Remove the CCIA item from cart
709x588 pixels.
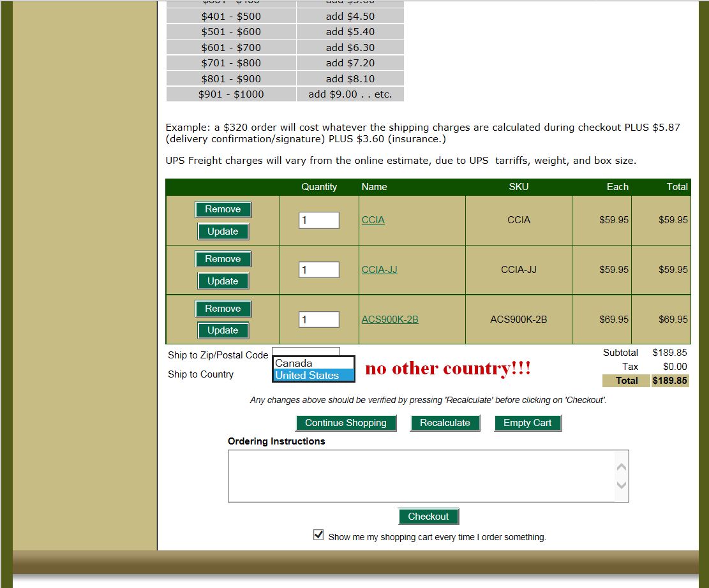[223, 209]
